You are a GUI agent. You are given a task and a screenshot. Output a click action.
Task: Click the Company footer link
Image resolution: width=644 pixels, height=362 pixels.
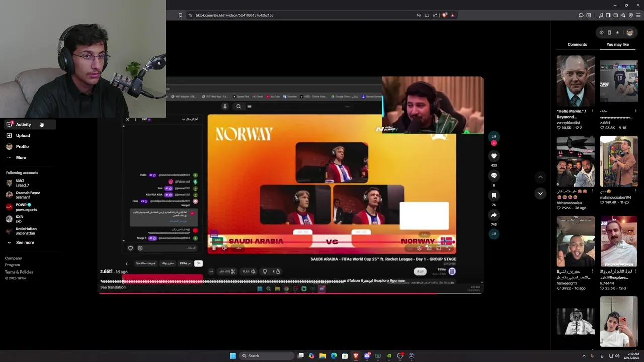coord(14,258)
